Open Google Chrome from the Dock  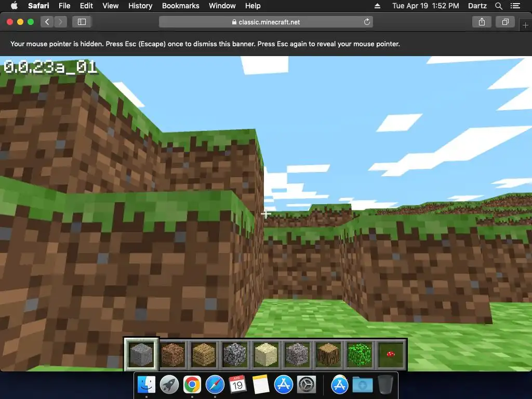192,385
